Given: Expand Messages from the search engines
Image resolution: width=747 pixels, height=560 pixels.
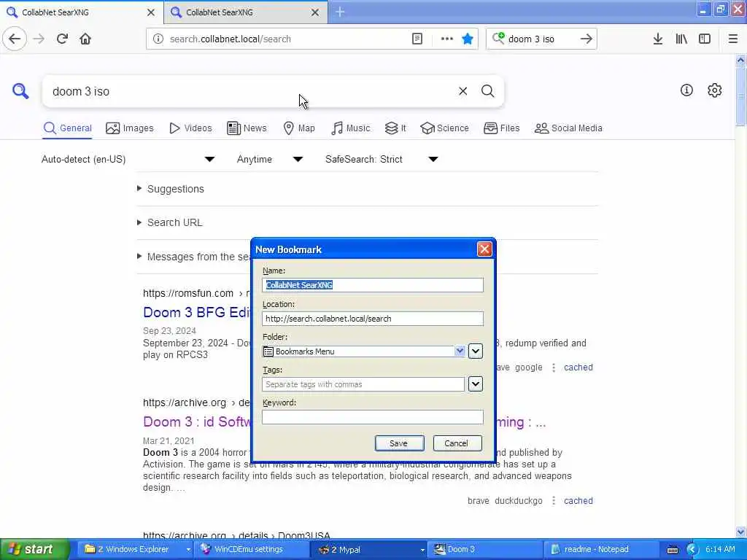Looking at the screenshot, I should click(193, 257).
